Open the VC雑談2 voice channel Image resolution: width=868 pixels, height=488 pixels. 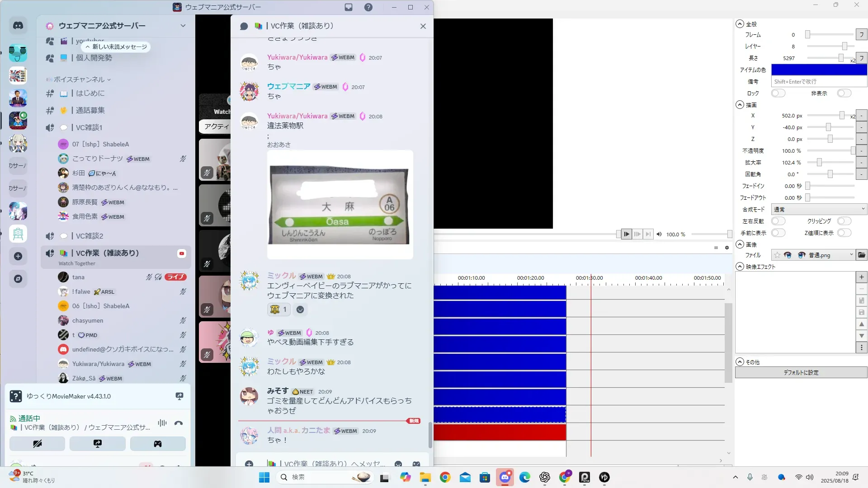[x=90, y=236]
